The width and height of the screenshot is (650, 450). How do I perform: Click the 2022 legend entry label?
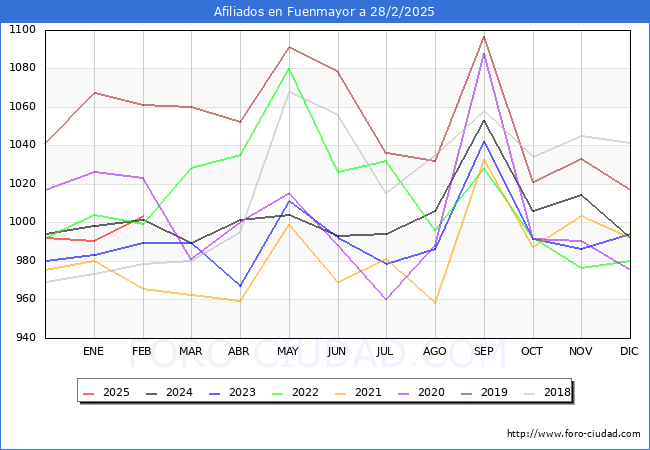305,392
